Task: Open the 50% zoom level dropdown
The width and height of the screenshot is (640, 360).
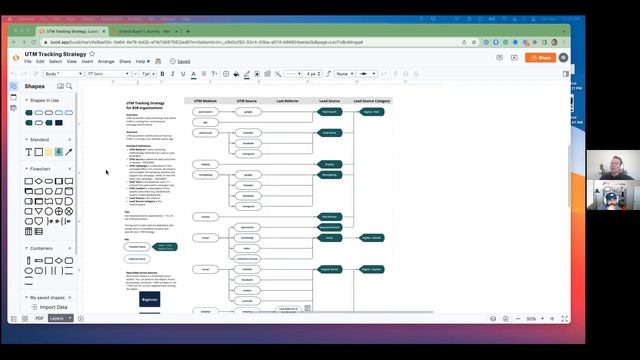Action: [535, 319]
